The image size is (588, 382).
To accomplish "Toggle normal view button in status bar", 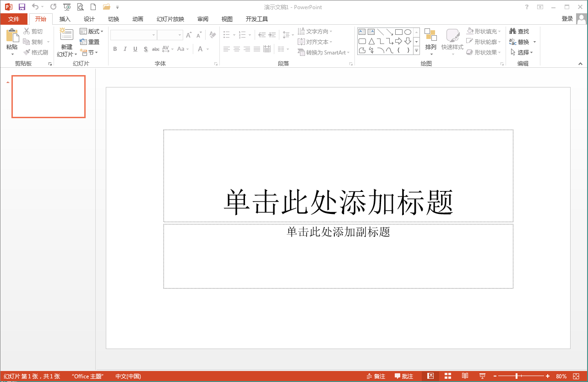I will (x=430, y=376).
